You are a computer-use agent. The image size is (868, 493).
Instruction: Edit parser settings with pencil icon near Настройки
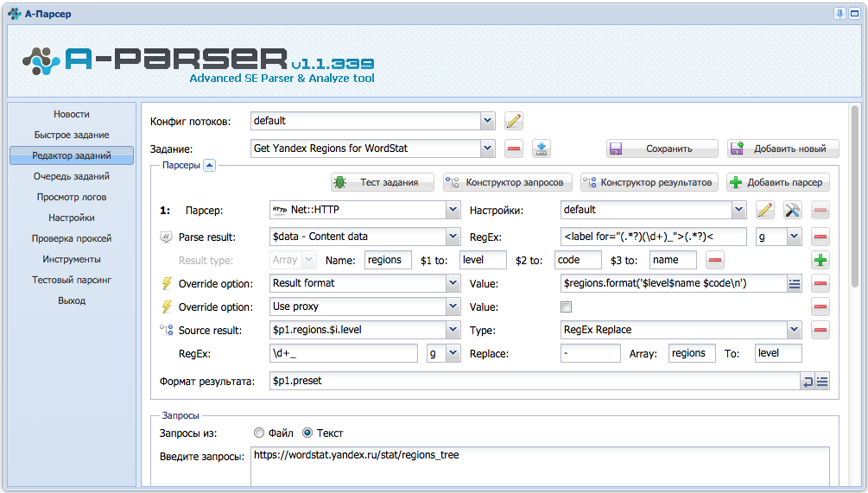tap(765, 210)
